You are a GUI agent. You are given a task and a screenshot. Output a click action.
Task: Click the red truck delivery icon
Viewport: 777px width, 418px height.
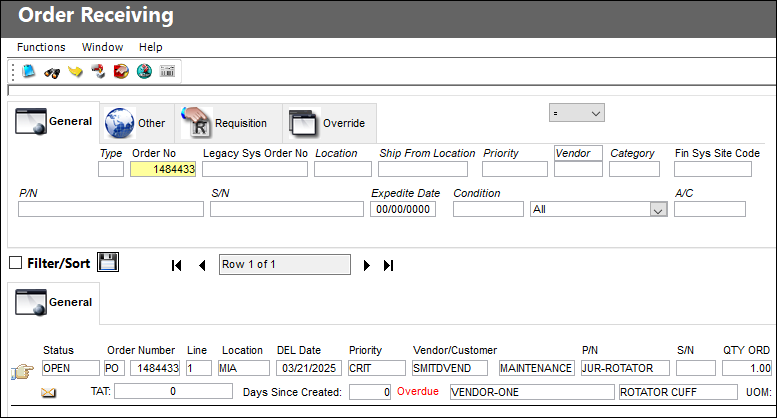point(98,72)
